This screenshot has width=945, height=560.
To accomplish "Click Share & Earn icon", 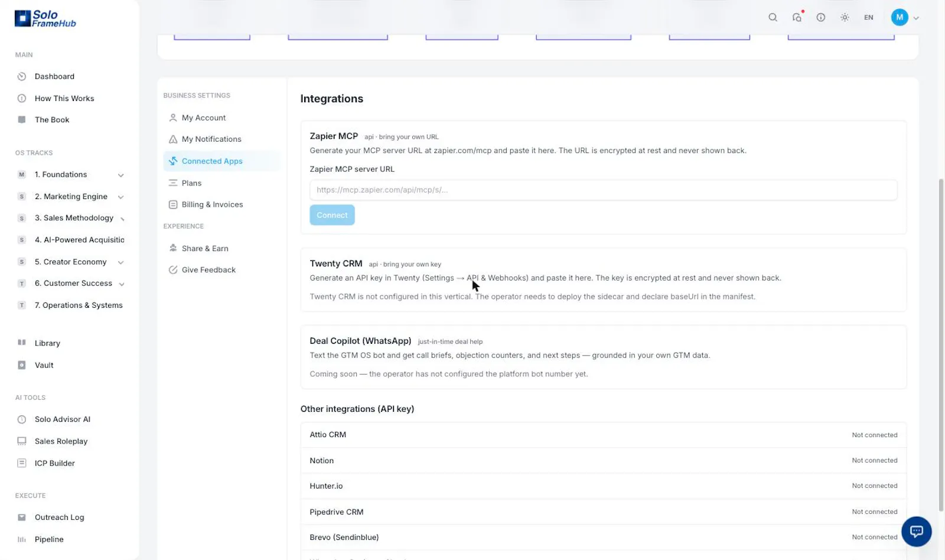I will point(173,248).
